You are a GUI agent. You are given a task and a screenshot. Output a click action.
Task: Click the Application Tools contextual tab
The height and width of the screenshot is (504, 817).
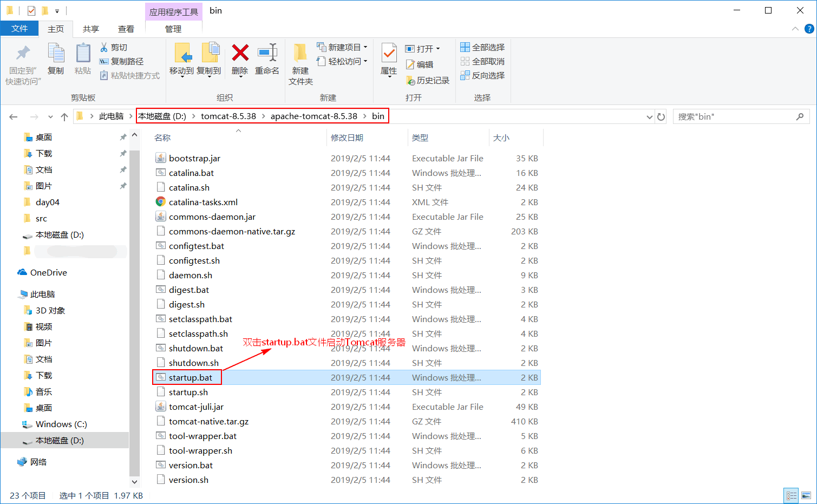(174, 12)
